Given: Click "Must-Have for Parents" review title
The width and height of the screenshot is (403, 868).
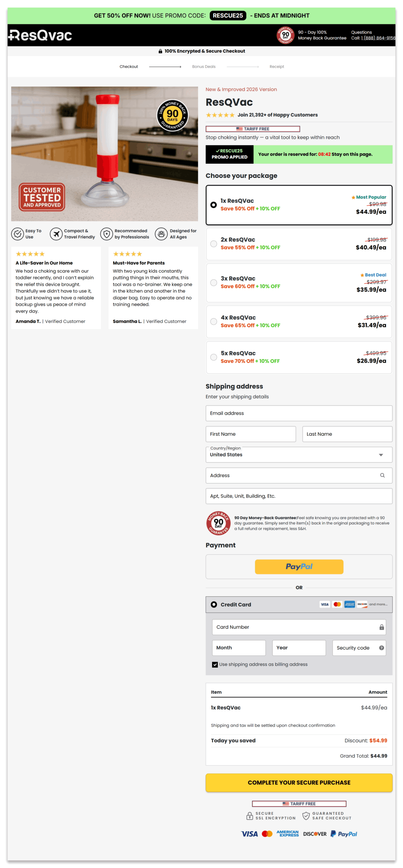Looking at the screenshot, I should 139,263.
